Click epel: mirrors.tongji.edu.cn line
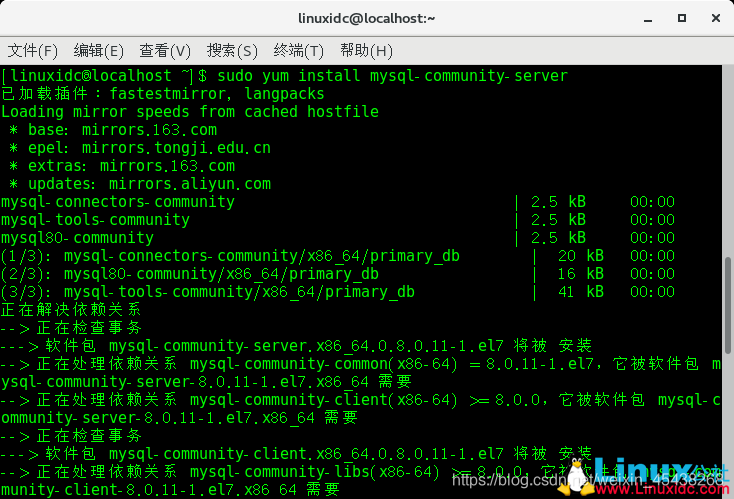The width and height of the screenshot is (734, 499). (x=140, y=148)
